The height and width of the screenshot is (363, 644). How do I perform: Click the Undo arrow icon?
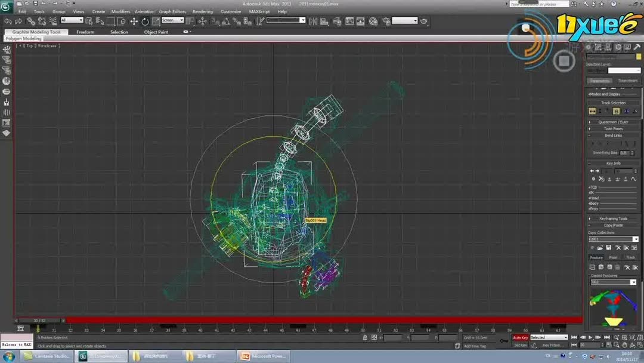coord(8,21)
